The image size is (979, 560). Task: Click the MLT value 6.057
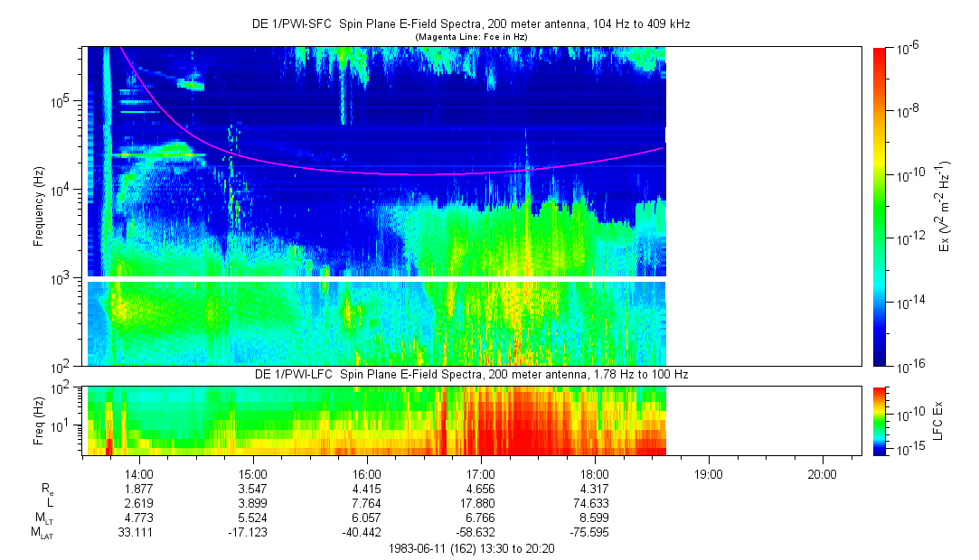pos(366,518)
